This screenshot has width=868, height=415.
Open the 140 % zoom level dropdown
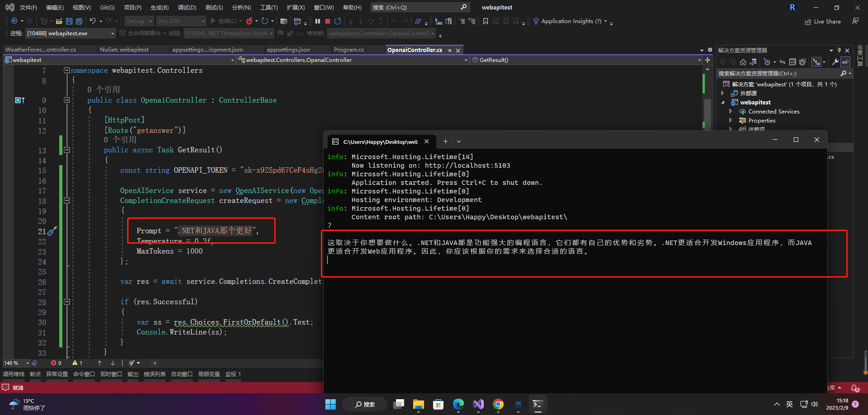point(16,363)
